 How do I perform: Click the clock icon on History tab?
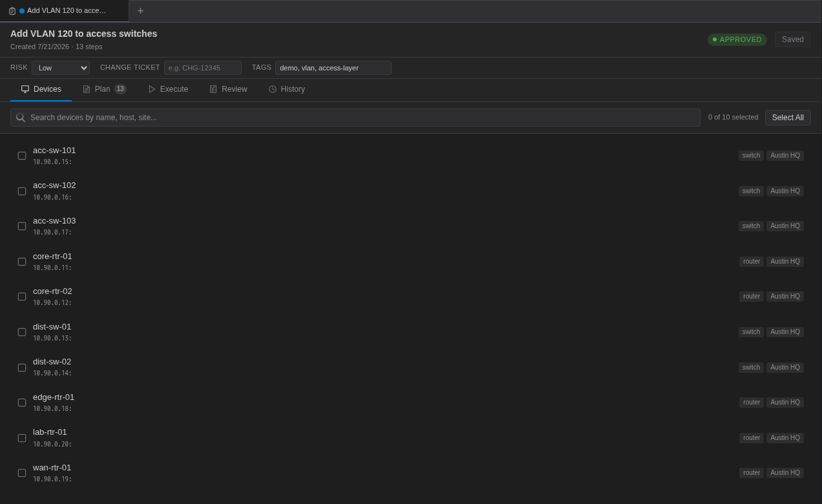point(273,89)
